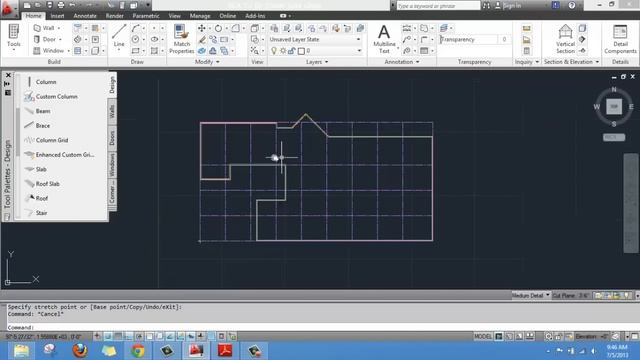Toggle the layer on/off light bulb
Image resolution: width=640 pixels, height=360 pixels.
pyautogui.click(x=273, y=51)
